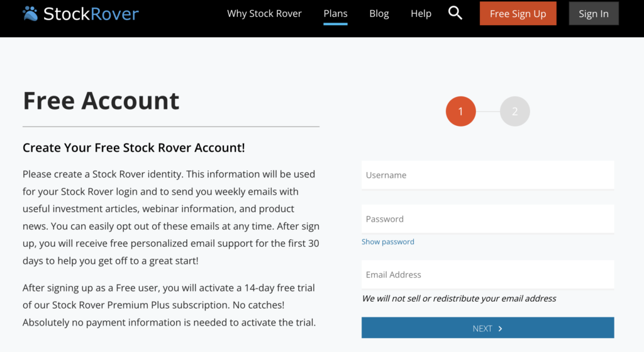644x352 pixels.
Task: Focus the Password input field
Action: [488, 219]
